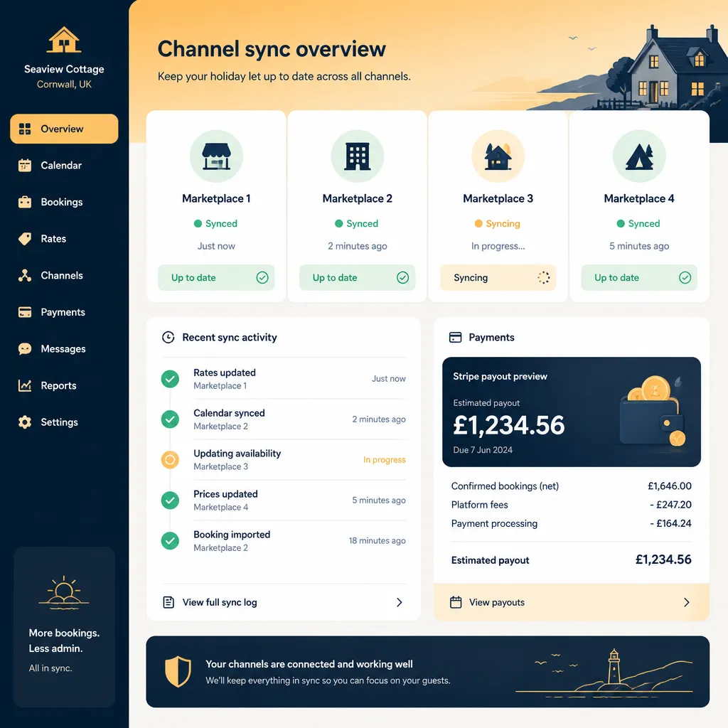Expand the chevron next to View payouts
This screenshot has width=728, height=728.
pyautogui.click(x=687, y=602)
